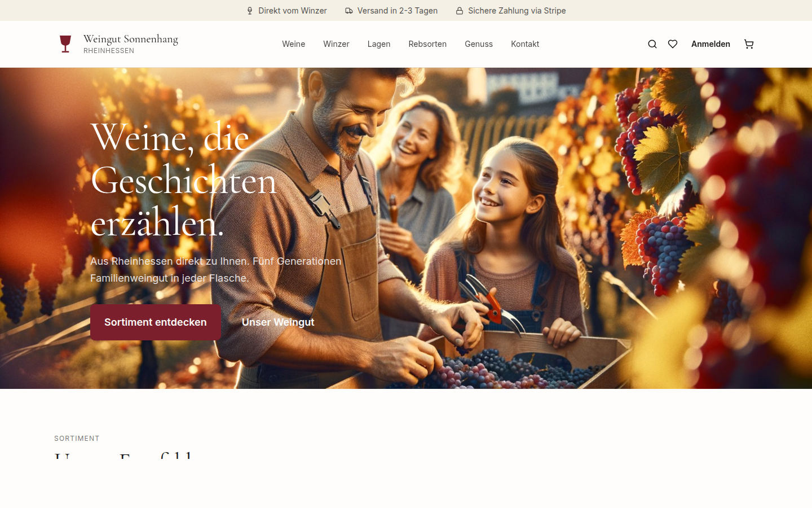This screenshot has width=812, height=508.
Task: Follow the Unser Weingut link
Action: click(x=278, y=322)
